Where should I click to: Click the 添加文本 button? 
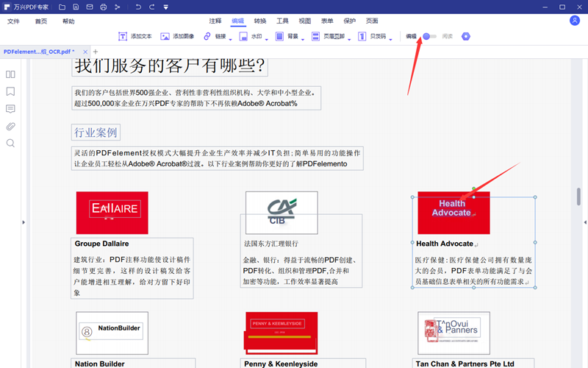pos(135,36)
